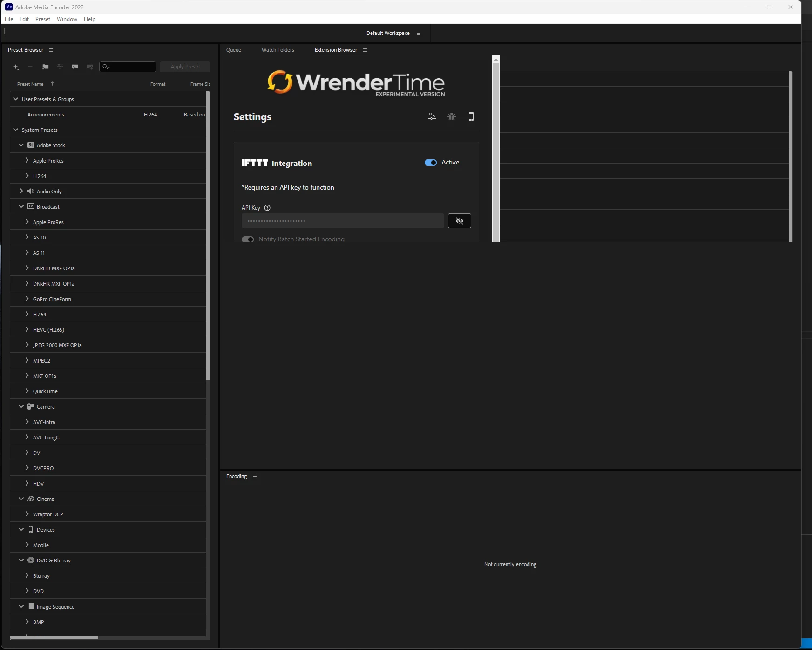812x650 pixels.
Task: Open the Encoding panel menu icon
Action: pos(255,476)
